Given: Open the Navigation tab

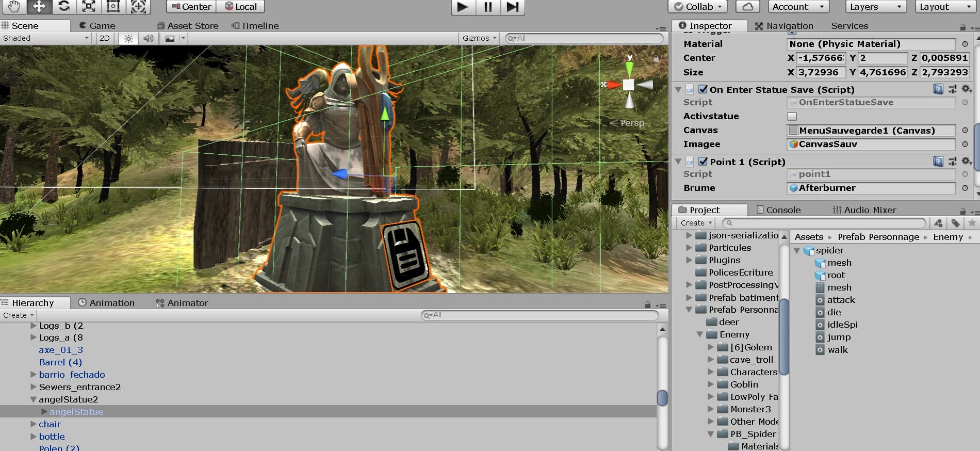Looking at the screenshot, I should (784, 26).
